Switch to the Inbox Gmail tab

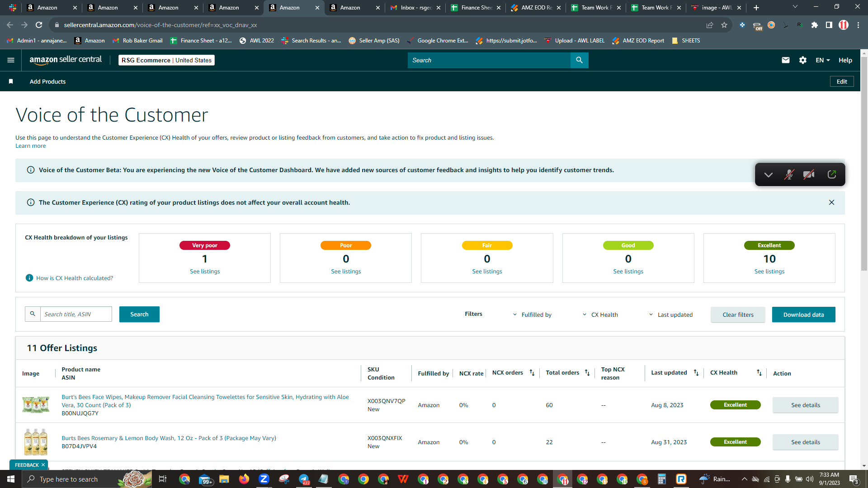[415, 8]
